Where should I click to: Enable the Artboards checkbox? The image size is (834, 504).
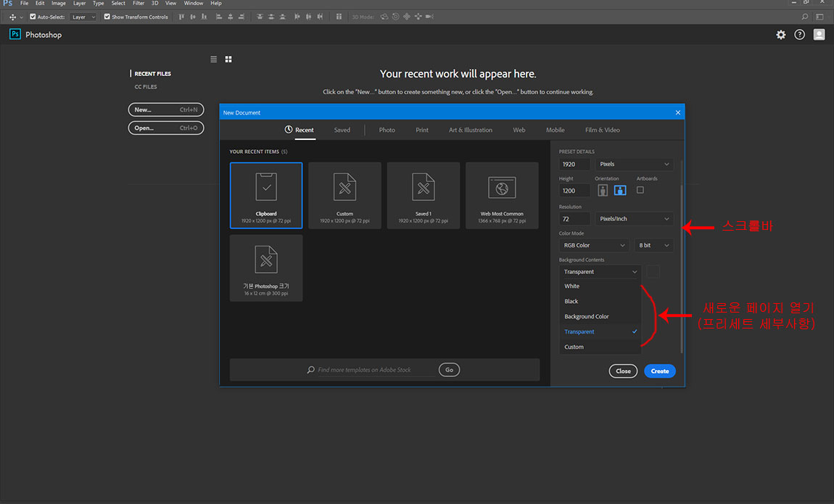(640, 190)
